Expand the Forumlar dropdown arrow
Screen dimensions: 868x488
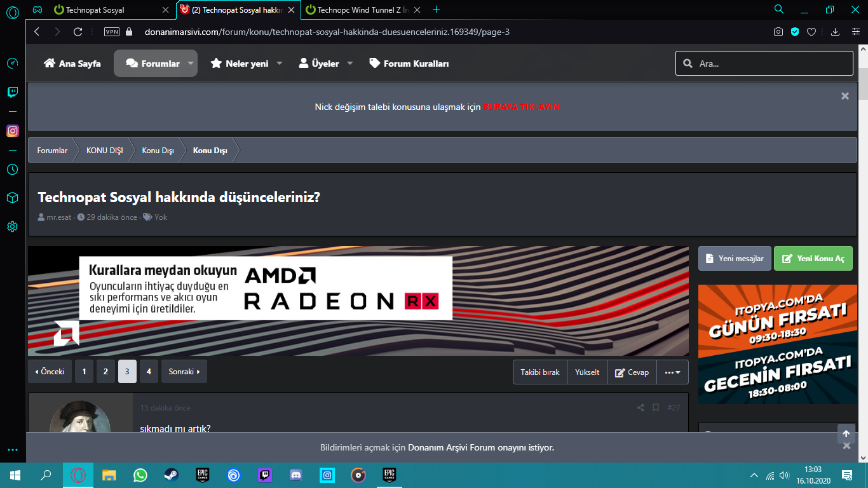click(x=191, y=64)
